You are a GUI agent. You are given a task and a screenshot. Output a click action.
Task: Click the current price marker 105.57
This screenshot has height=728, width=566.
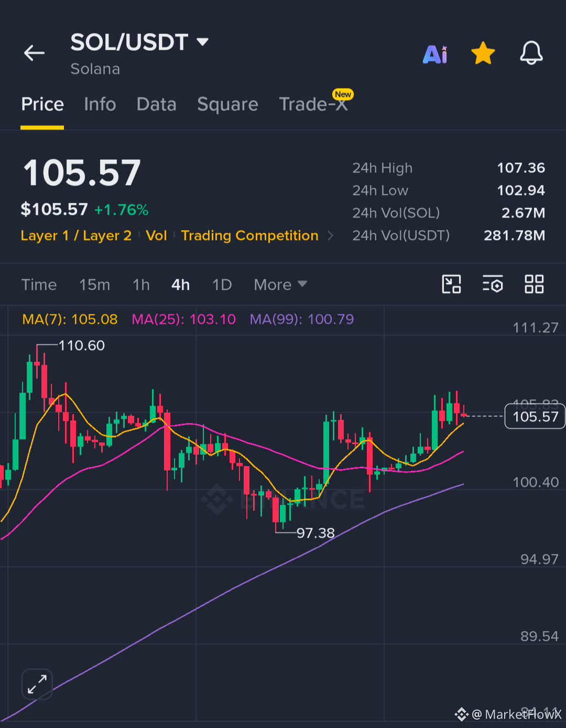click(x=535, y=417)
